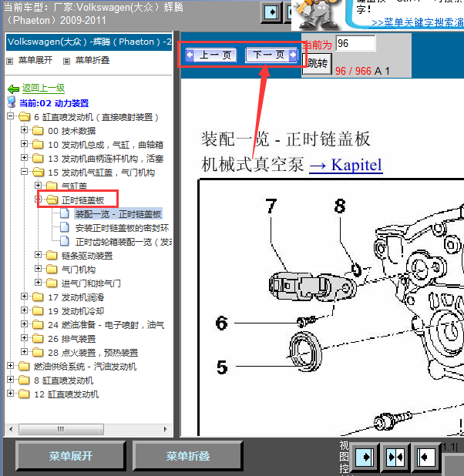The height and width of the screenshot is (476, 464).
Task: Expand the 00 技术数据 folder
Action: pyautogui.click(x=24, y=130)
